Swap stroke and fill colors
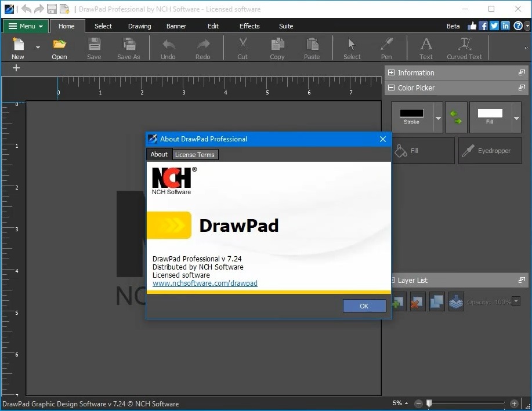532x411 pixels. tap(456, 117)
